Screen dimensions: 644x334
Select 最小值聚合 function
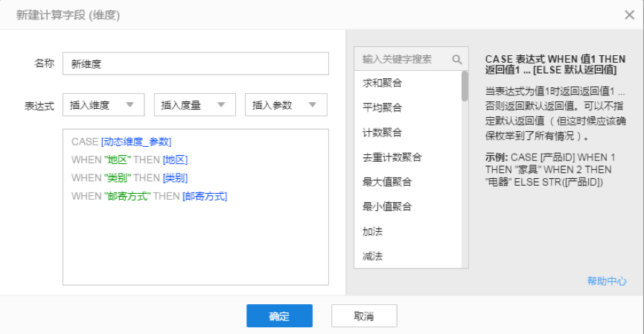coord(386,207)
